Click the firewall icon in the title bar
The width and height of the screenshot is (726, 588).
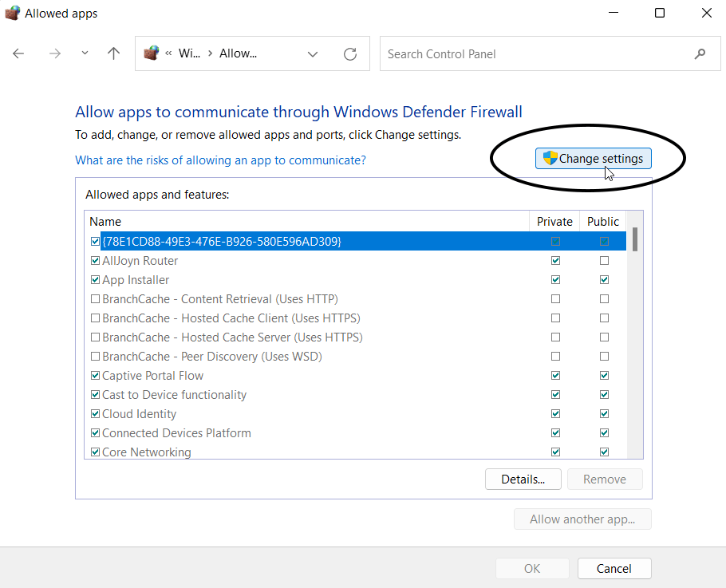(12, 13)
